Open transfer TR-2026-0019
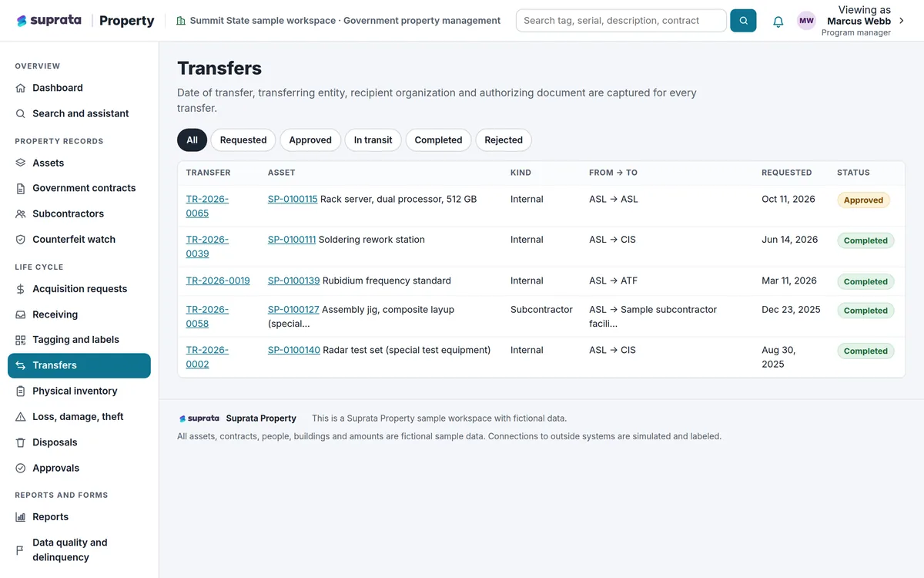 pos(218,281)
